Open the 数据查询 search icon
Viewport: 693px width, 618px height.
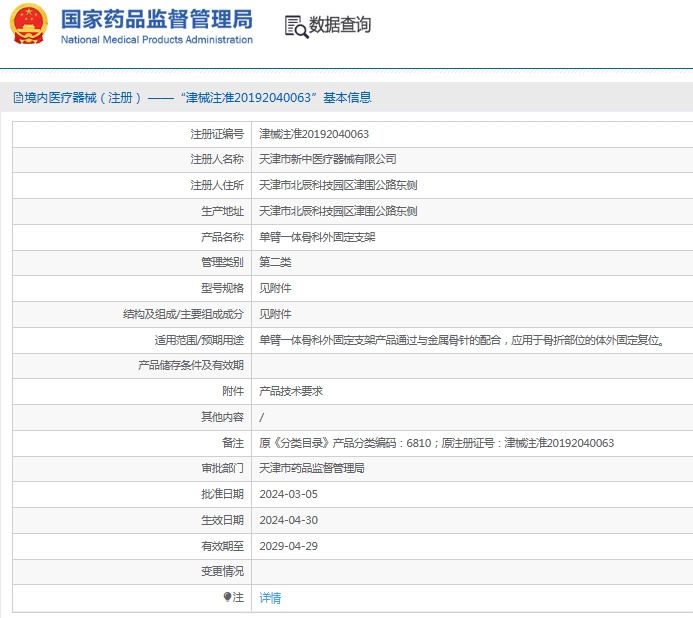296,27
